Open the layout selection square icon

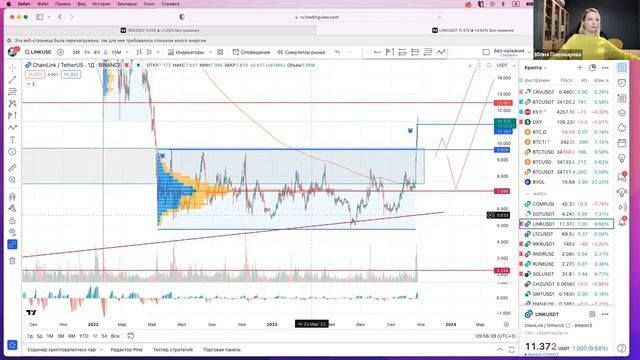pos(486,52)
